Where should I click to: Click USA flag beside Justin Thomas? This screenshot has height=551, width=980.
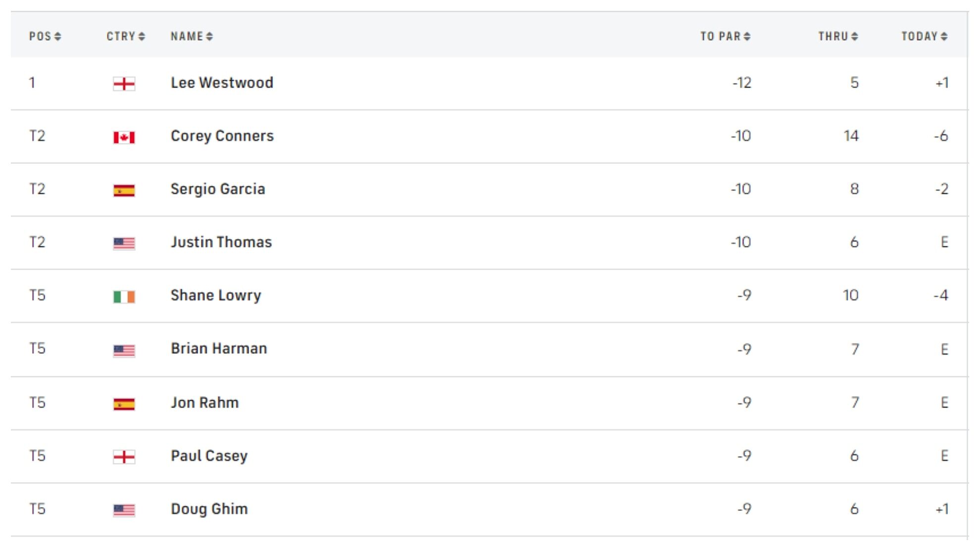(x=124, y=243)
